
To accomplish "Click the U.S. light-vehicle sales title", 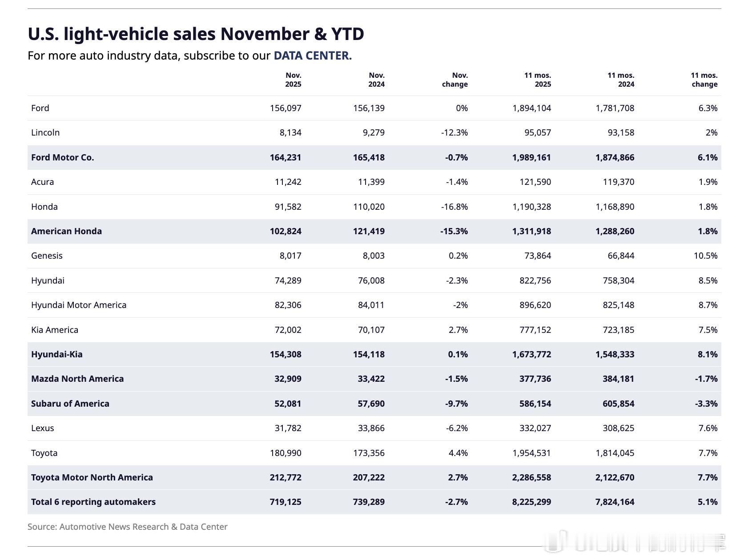I will click(196, 34).
